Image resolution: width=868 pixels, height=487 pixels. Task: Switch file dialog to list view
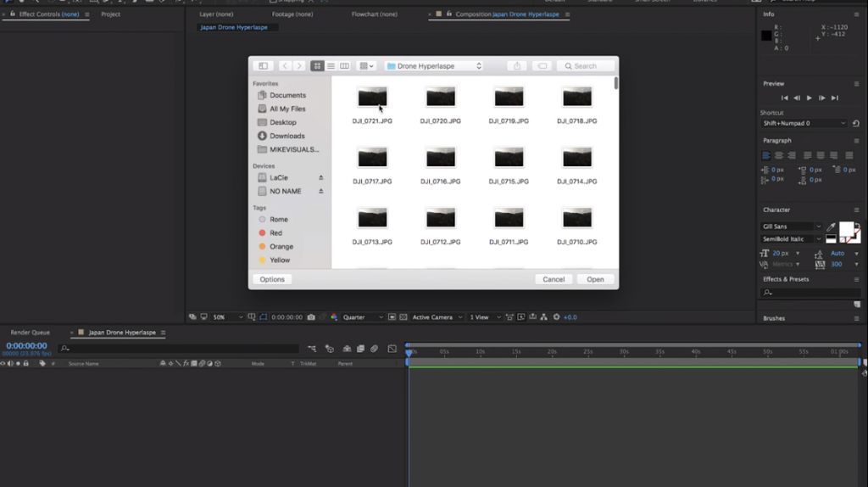331,66
